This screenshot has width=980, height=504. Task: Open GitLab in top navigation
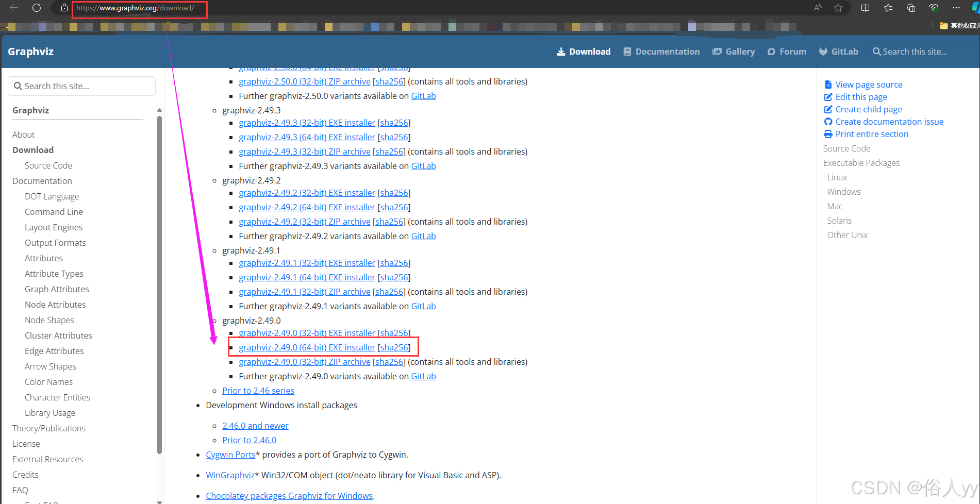coord(844,52)
